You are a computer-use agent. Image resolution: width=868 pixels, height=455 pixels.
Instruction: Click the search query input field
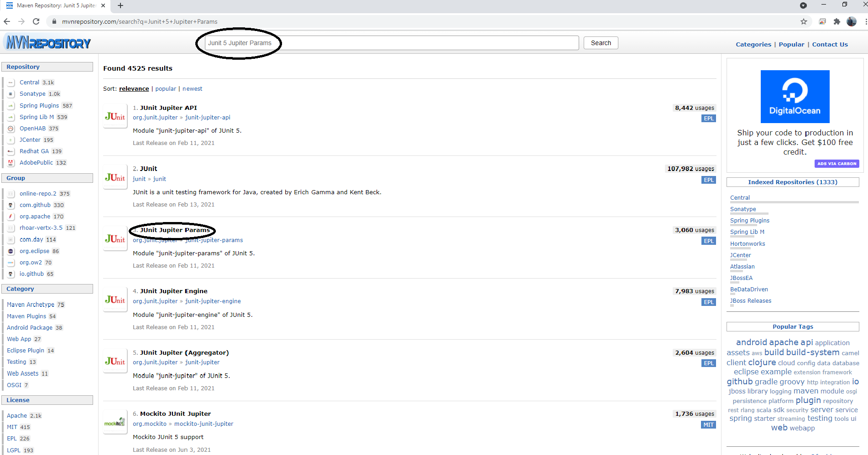point(392,43)
